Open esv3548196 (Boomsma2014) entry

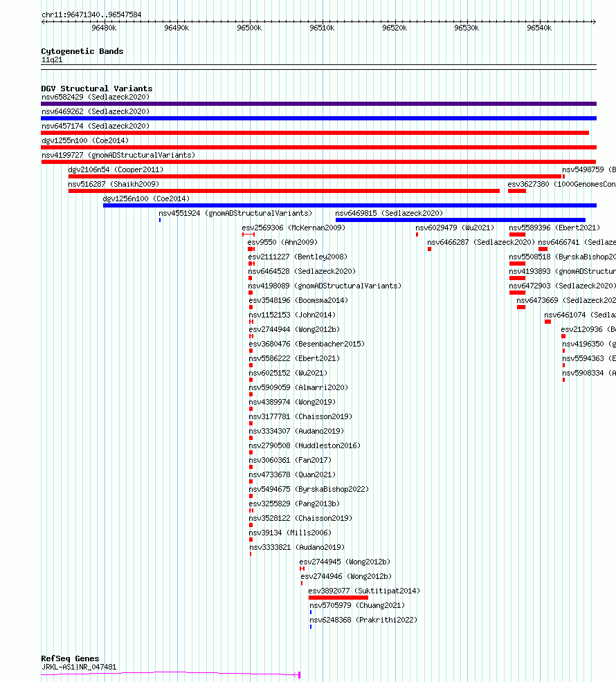pyautogui.click(x=298, y=301)
